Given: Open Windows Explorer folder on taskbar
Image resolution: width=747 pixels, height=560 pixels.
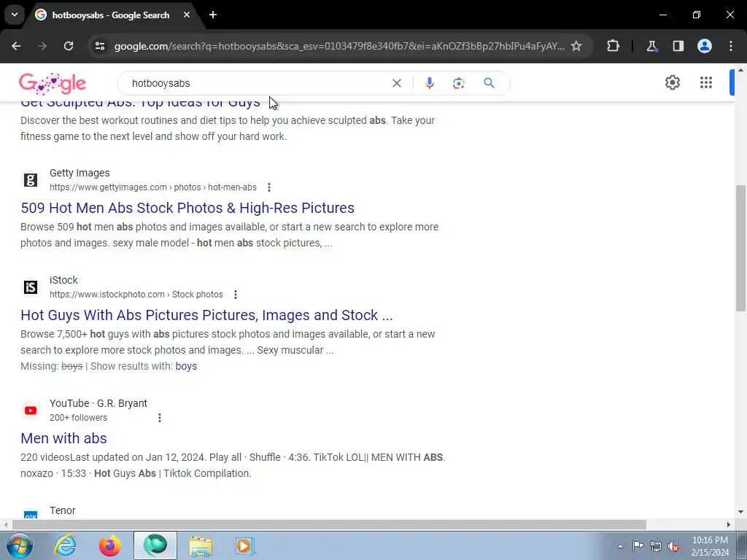Looking at the screenshot, I should click(201, 545).
